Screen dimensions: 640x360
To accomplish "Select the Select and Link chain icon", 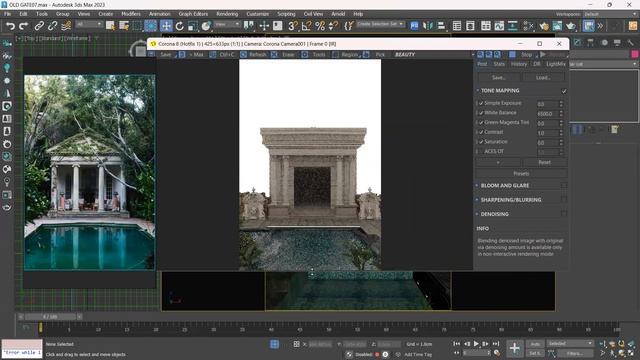I will [39, 26].
